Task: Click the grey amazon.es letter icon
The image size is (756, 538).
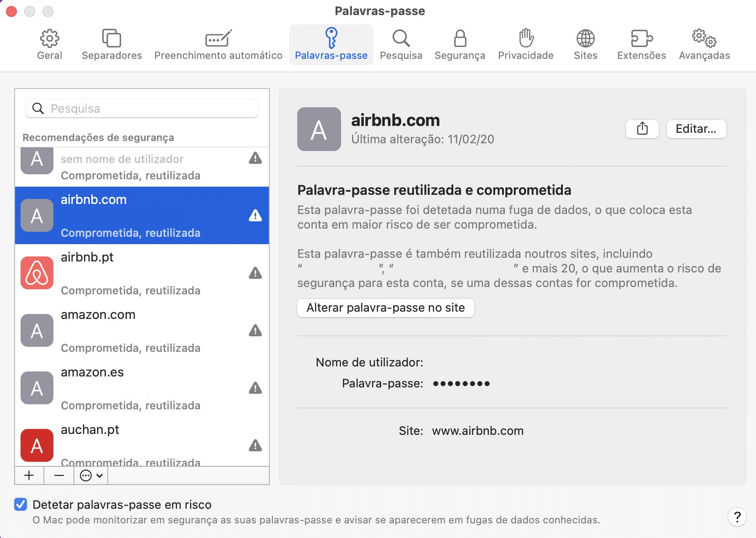Action: tap(37, 388)
